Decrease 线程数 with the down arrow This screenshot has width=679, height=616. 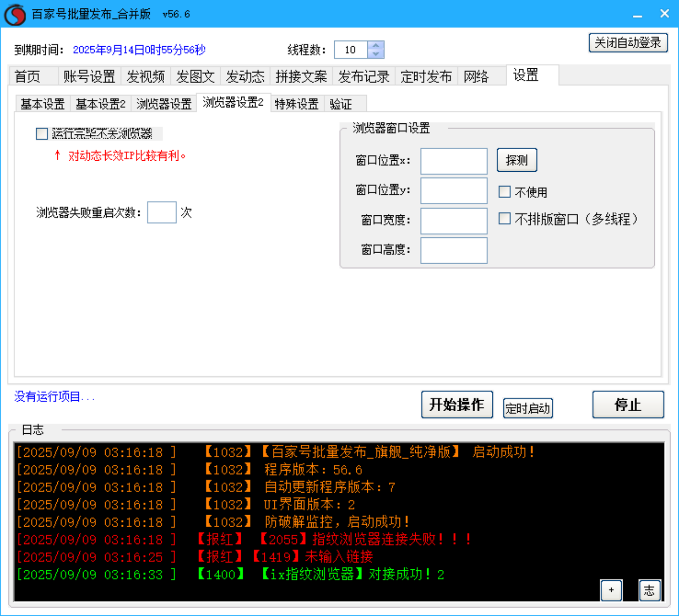point(376,54)
